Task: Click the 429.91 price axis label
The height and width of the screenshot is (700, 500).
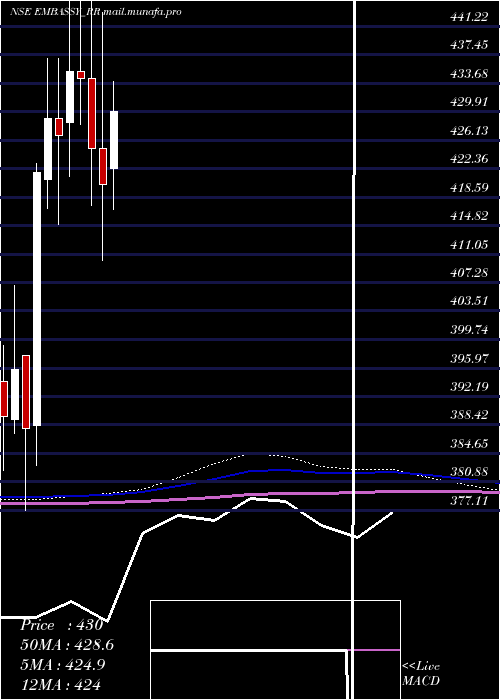Action: (468, 102)
